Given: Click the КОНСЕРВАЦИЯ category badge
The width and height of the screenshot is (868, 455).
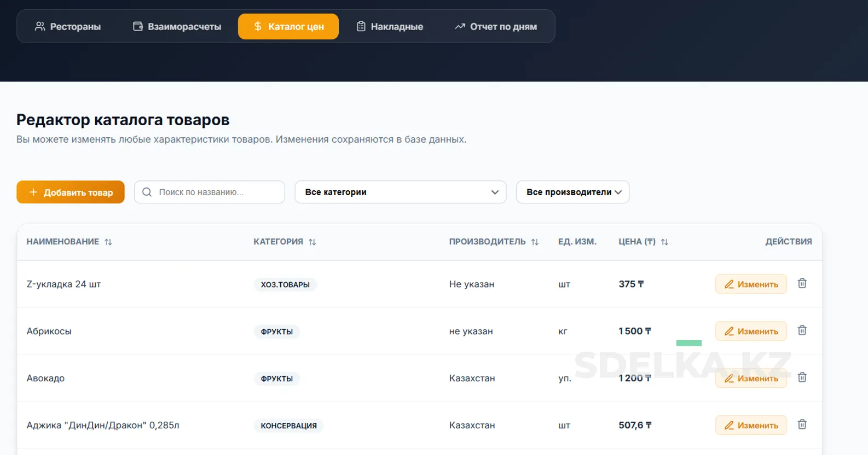Looking at the screenshot, I should [x=288, y=425].
